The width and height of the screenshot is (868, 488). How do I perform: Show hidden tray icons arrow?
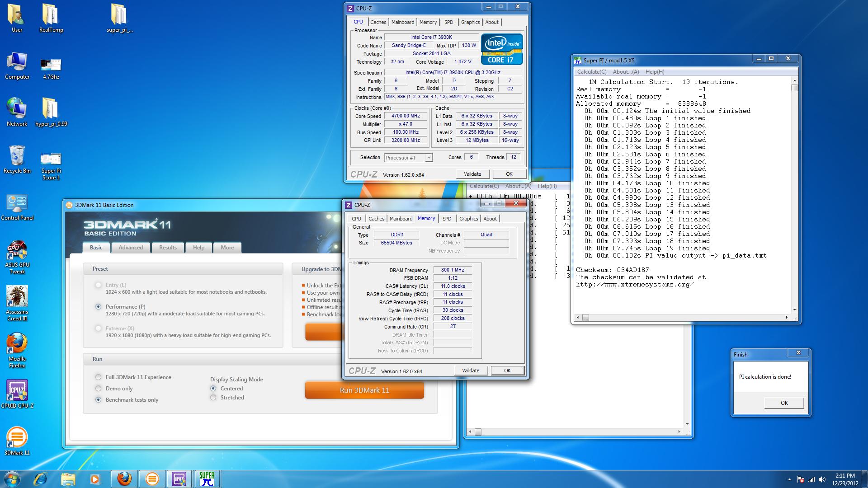click(789, 479)
